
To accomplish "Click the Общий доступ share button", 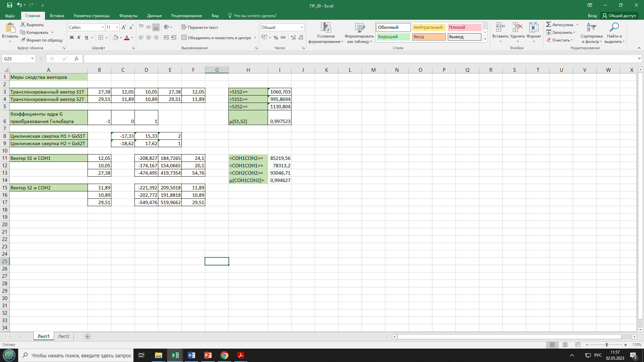I will [x=619, y=16].
